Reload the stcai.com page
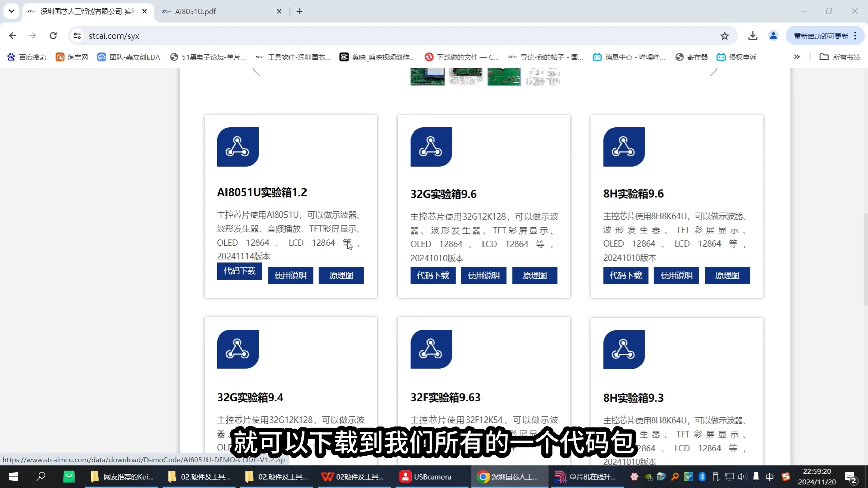Viewport: 868px width, 488px height. point(53,36)
